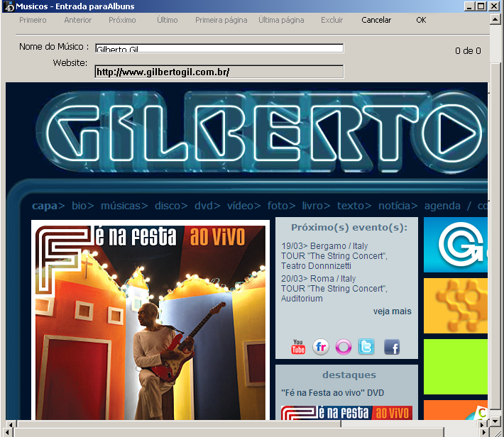504x437 pixels.
Task: Click the Nome do Músico field
Action: 219,48
